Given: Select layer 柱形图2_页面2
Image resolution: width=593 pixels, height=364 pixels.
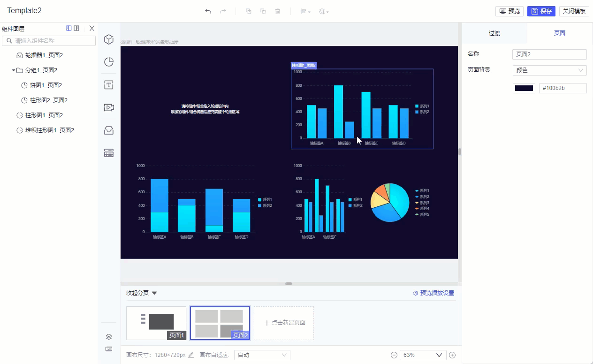Looking at the screenshot, I should coord(49,100).
